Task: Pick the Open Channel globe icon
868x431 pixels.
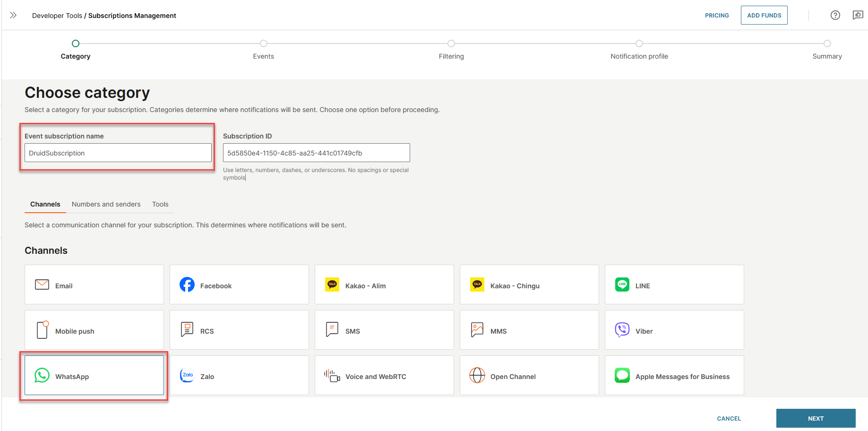Action: point(477,376)
